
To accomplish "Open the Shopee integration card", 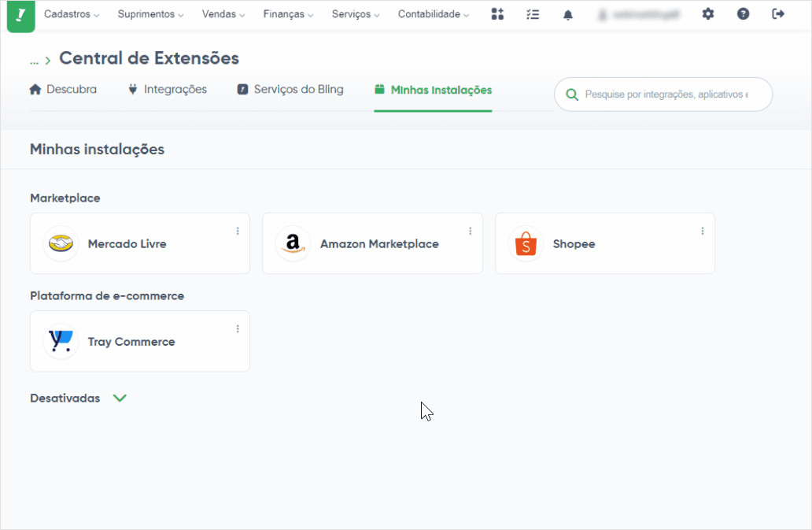I will click(x=605, y=243).
